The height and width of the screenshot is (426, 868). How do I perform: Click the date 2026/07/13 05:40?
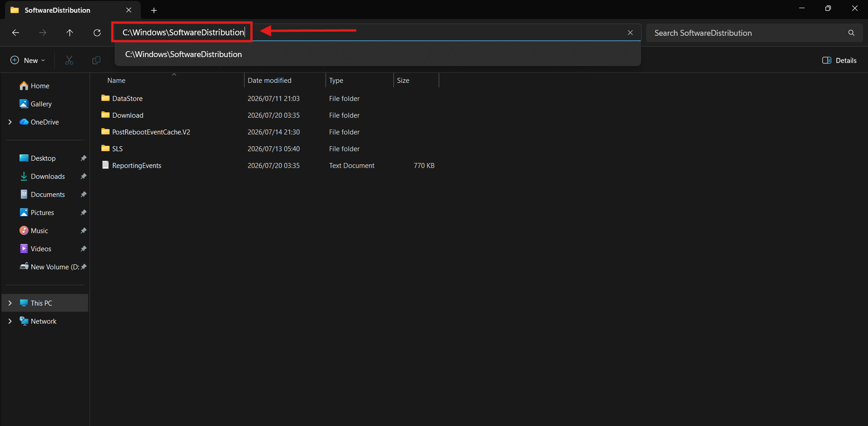click(x=273, y=148)
